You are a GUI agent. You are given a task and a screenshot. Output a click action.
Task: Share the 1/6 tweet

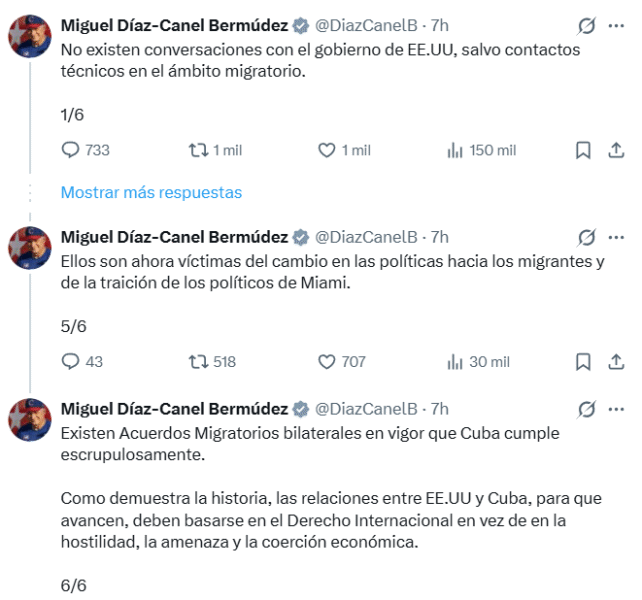pyautogui.click(x=616, y=150)
